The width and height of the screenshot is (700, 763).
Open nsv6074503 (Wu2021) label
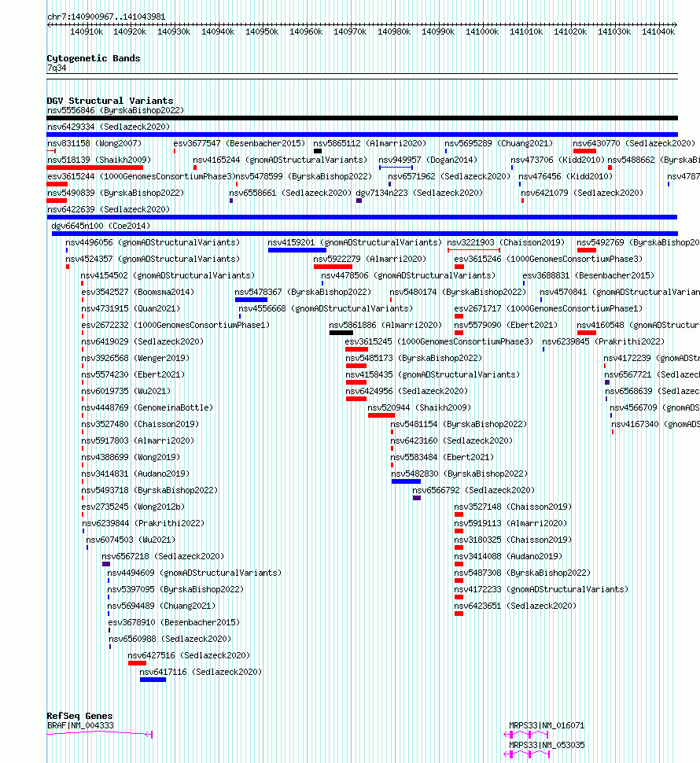131,540
